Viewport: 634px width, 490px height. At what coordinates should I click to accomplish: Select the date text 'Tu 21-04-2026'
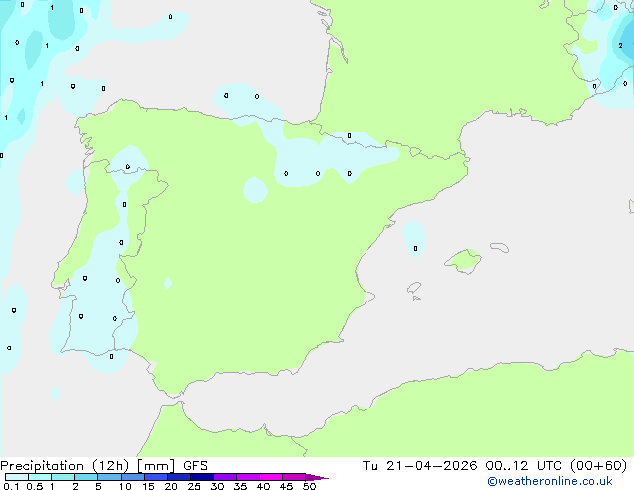(x=420, y=466)
